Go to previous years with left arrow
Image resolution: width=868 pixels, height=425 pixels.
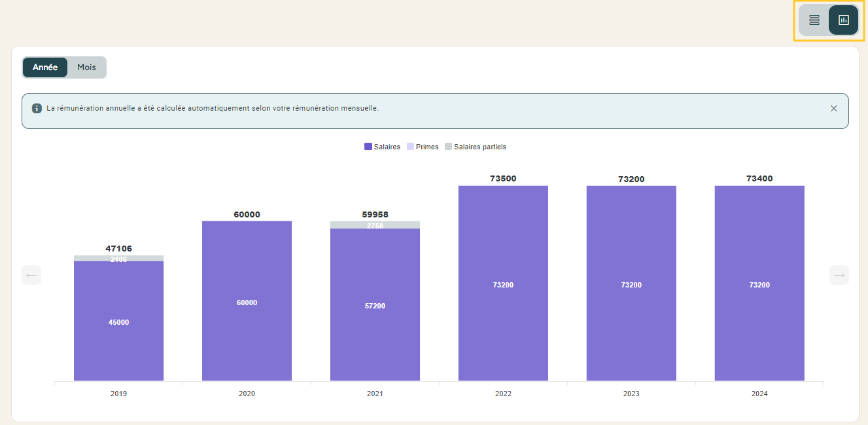coord(31,275)
